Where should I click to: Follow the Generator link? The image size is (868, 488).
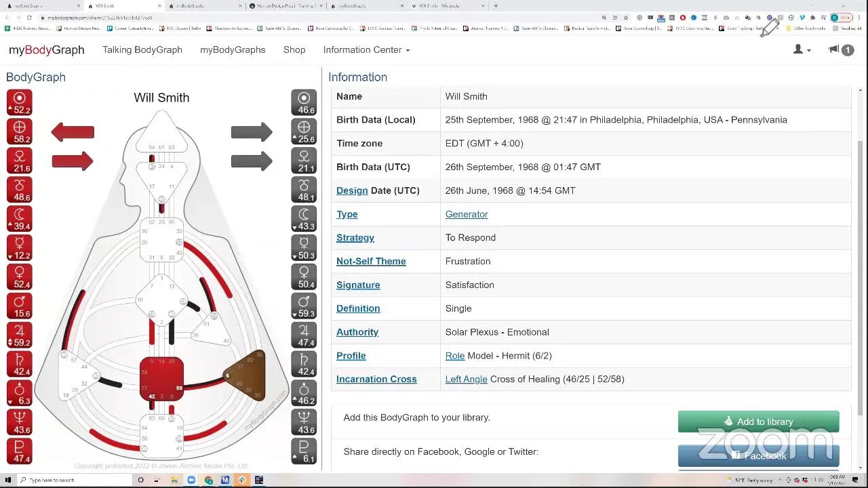(467, 214)
